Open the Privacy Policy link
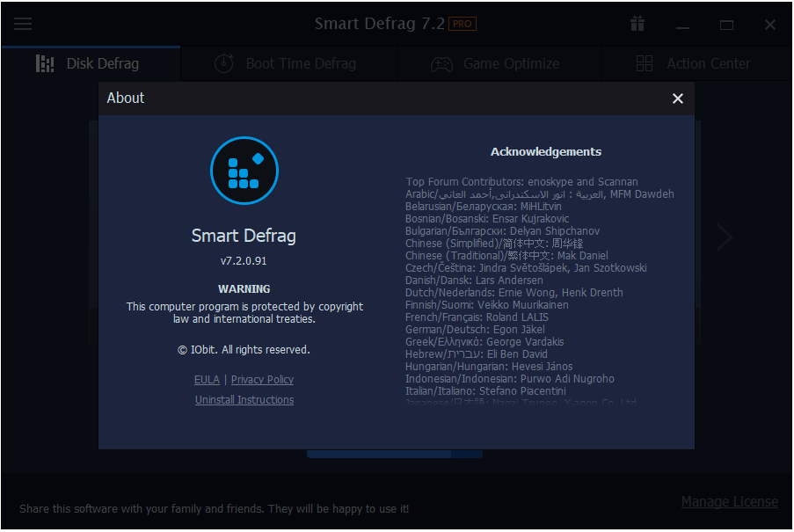Viewport: 794px width, 532px height. (x=262, y=380)
